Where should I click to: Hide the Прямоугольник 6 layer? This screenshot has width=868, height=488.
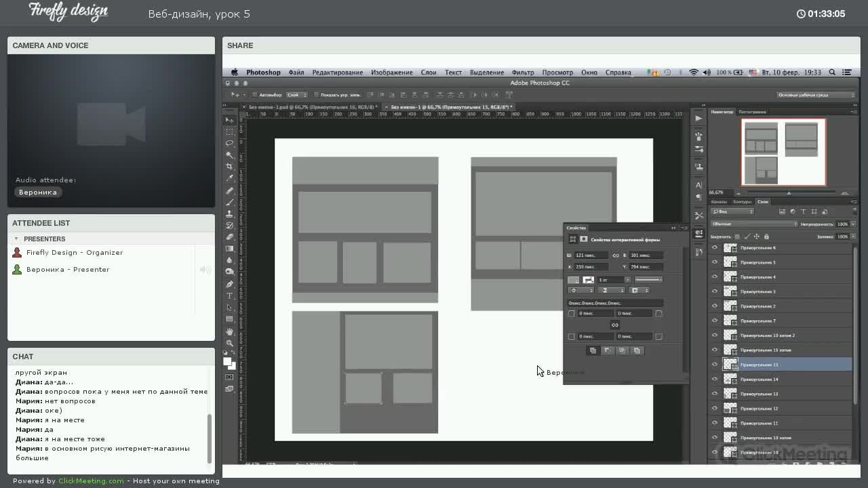715,247
